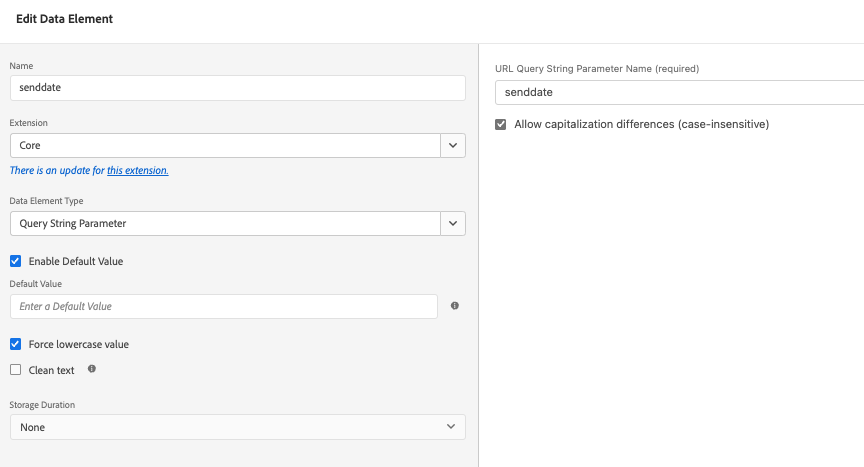Screen dimensions: 864x467
Task: Click the Query String Parameter type field
Action: [225, 224]
